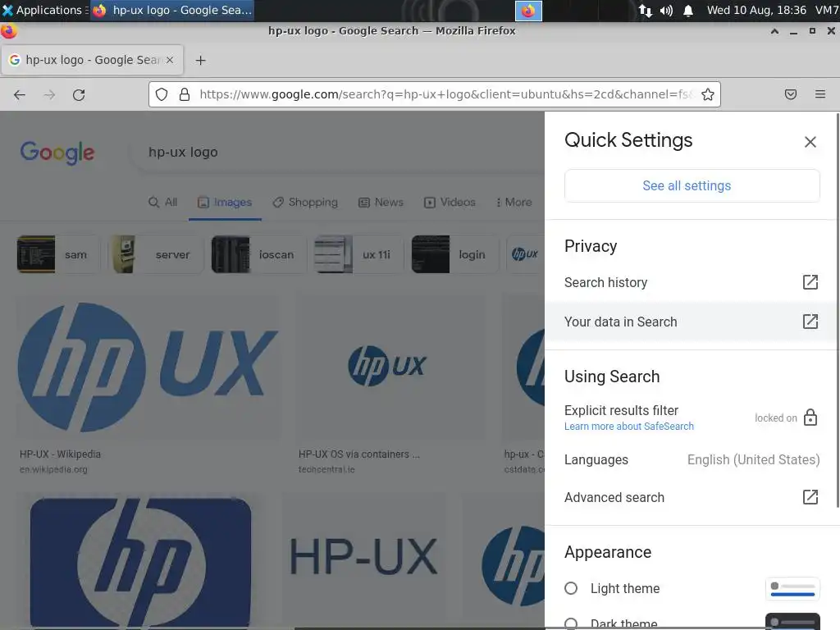840x630 pixels.
Task: Click the notification bell tray icon
Action: pos(688,11)
